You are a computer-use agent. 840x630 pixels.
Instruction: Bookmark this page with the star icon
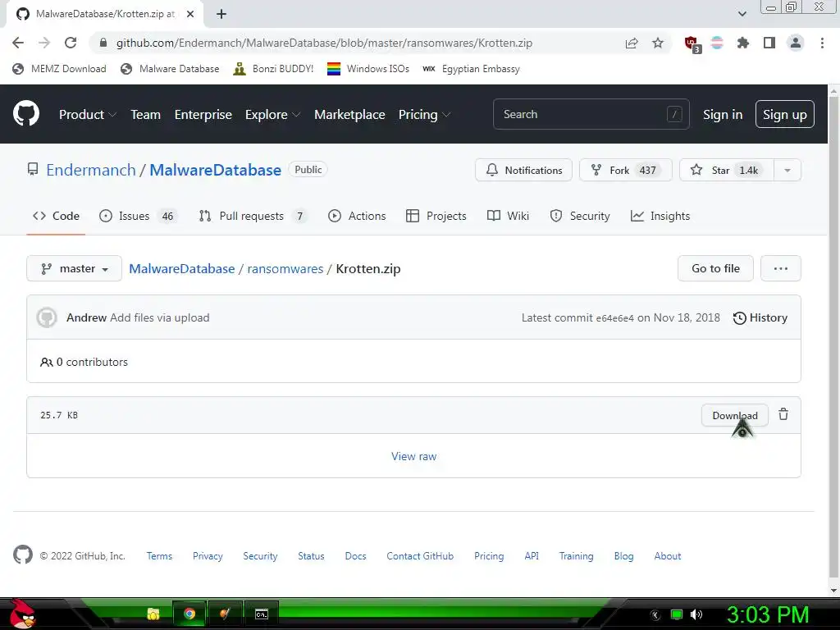click(x=658, y=43)
